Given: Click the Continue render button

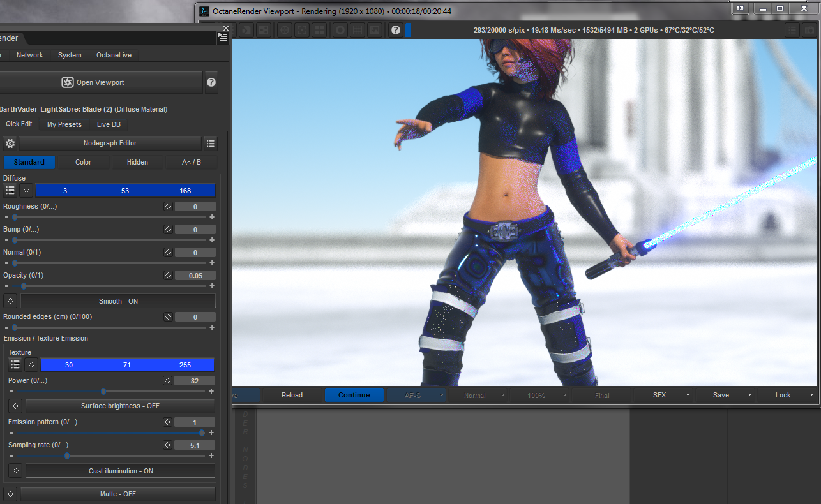Looking at the screenshot, I should [x=354, y=396].
